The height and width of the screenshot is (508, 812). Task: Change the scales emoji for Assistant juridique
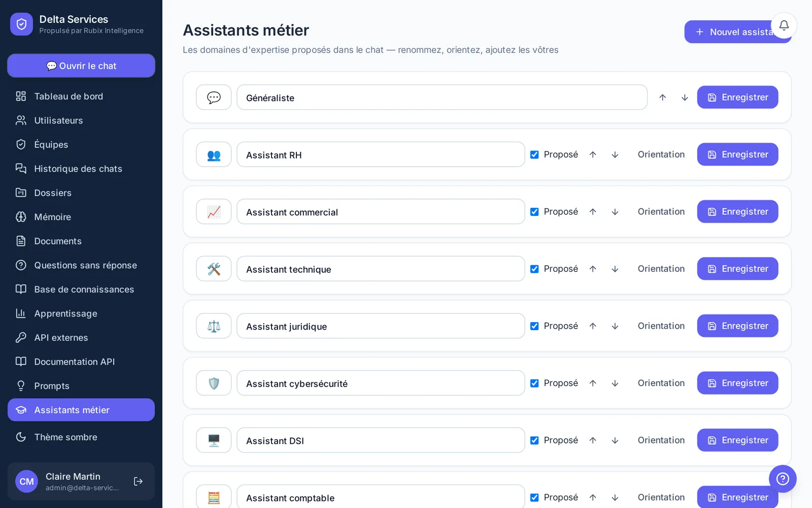tap(214, 326)
